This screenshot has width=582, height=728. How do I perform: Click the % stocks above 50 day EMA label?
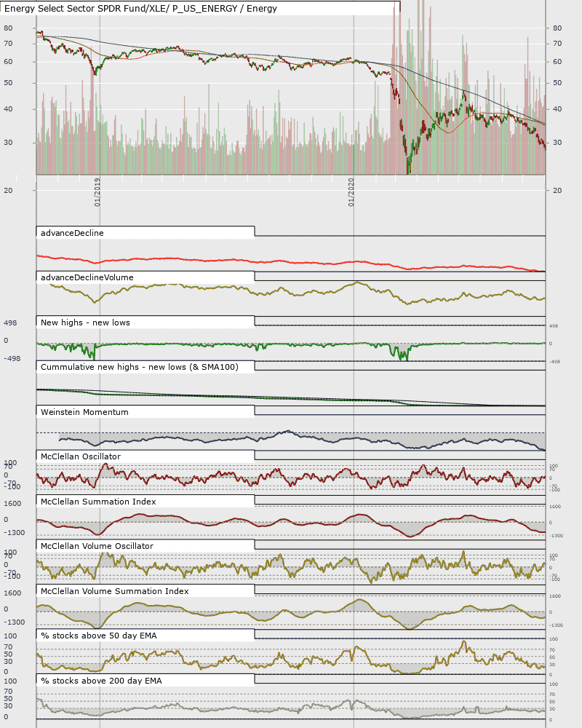pos(99,636)
